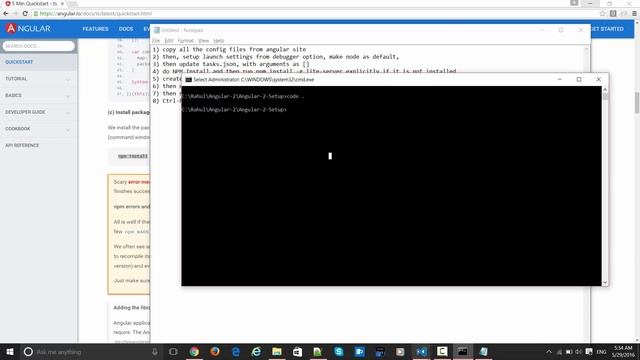The height and width of the screenshot is (360, 640).
Task: Open the taskbar clock and date
Action: tap(623, 351)
